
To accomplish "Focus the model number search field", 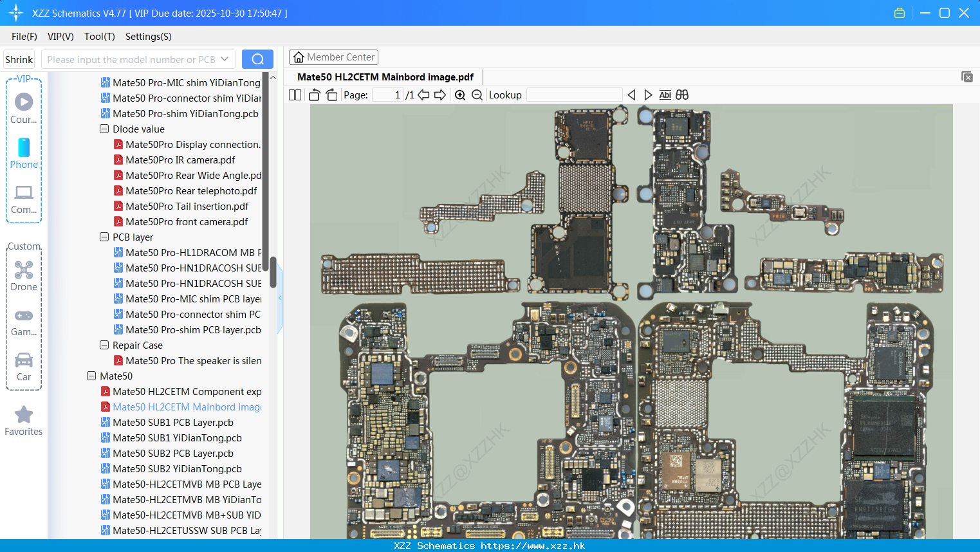I will [131, 59].
